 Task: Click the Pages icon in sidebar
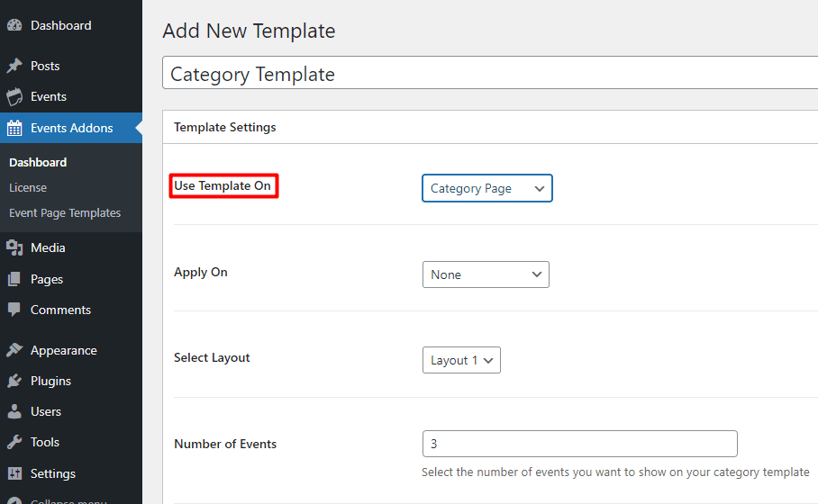coord(14,280)
